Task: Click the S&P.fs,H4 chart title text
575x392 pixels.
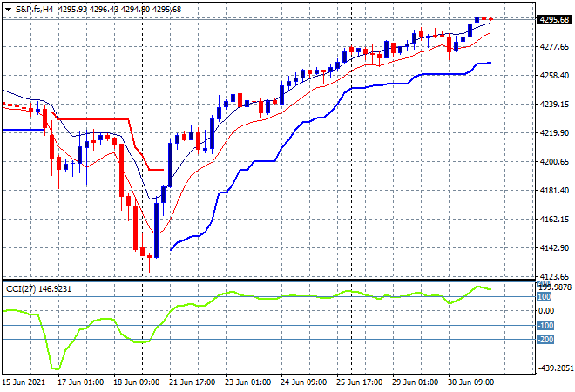Action: click(34, 10)
